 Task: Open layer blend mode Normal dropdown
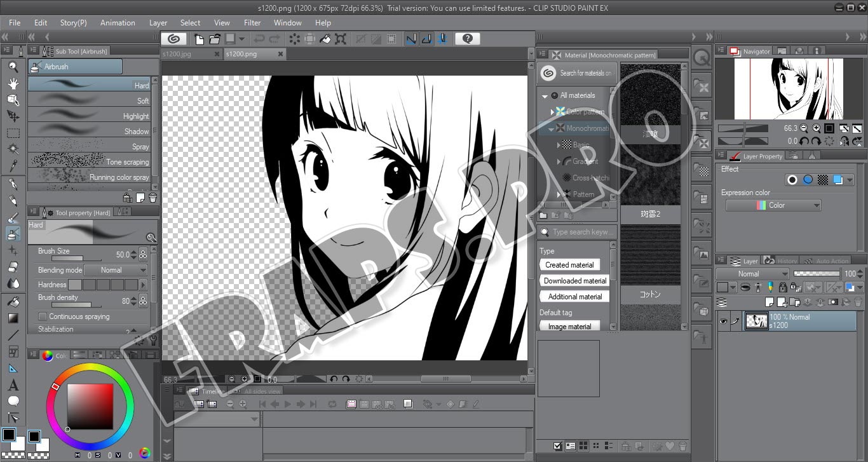pos(752,274)
